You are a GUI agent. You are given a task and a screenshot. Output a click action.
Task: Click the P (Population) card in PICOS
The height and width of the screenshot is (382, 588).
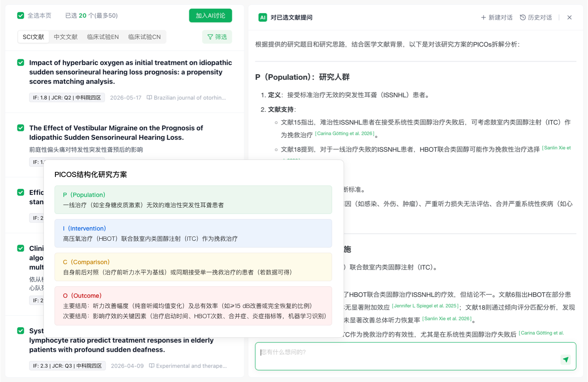tap(193, 200)
